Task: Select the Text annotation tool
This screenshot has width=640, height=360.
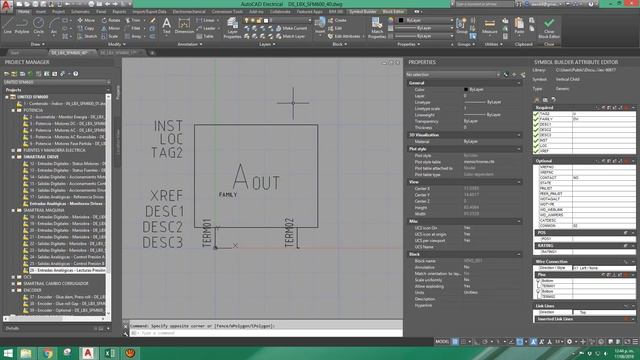Action: click(x=167, y=25)
